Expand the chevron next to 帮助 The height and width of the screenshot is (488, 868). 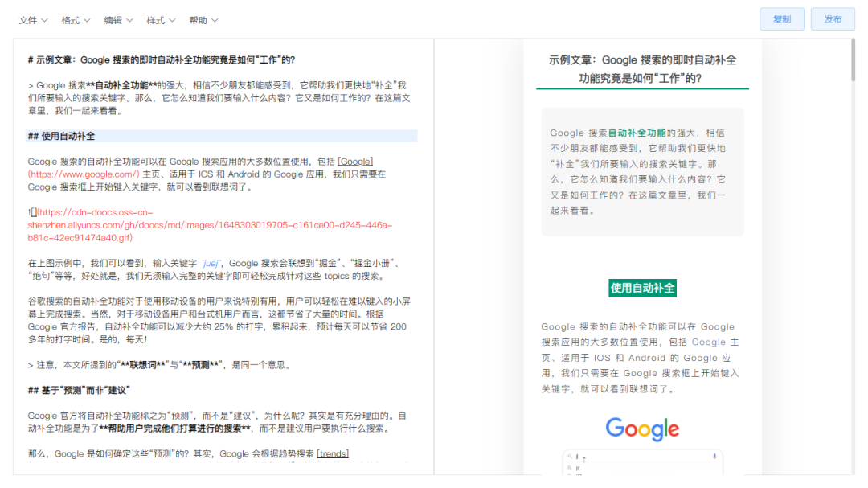[x=215, y=20]
